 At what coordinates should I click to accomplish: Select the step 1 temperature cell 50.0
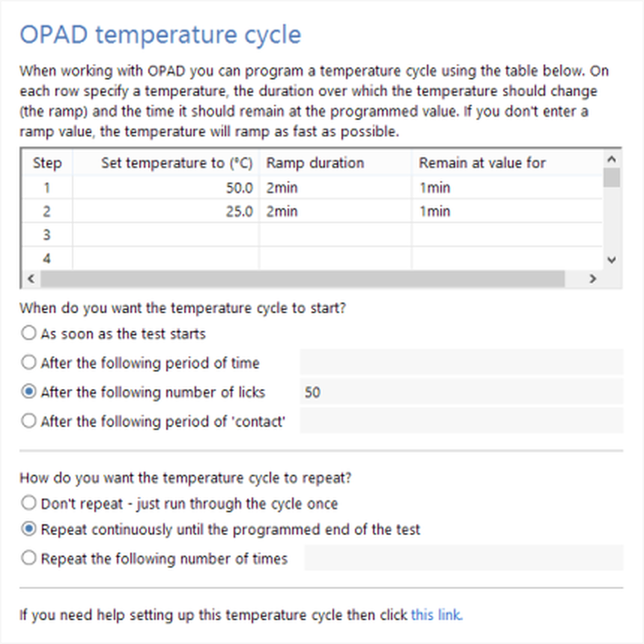pyautogui.click(x=165, y=188)
